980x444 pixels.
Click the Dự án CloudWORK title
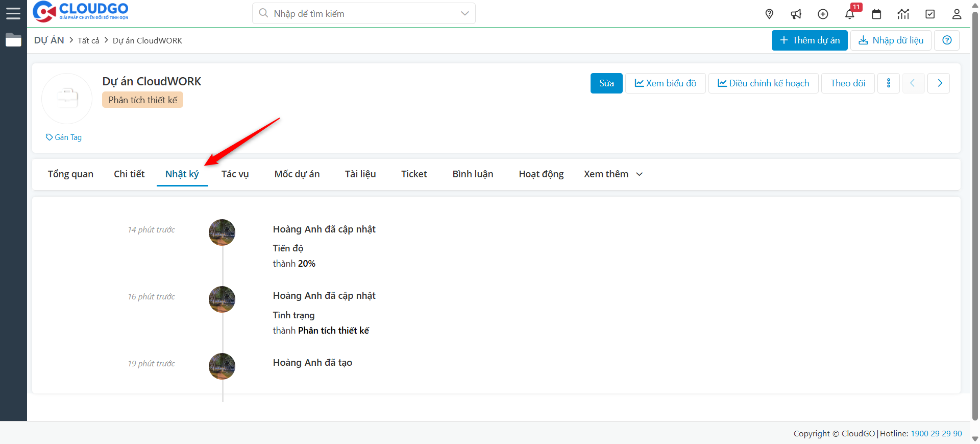pos(152,81)
